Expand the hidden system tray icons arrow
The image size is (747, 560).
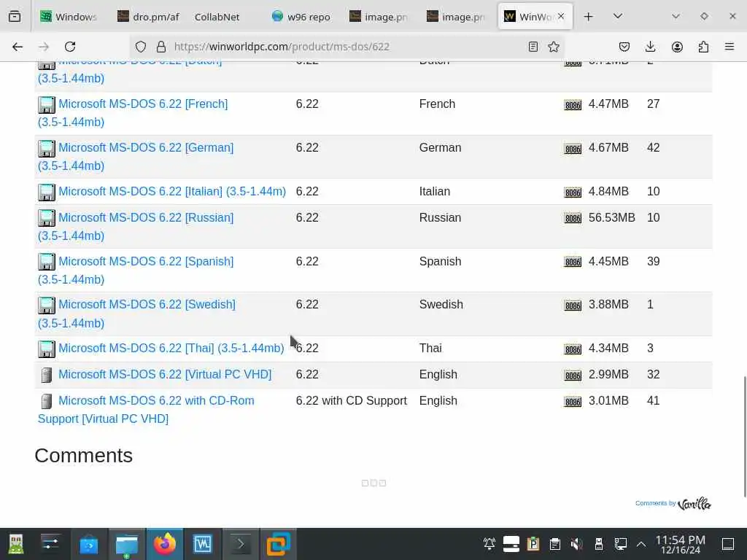pos(641,544)
